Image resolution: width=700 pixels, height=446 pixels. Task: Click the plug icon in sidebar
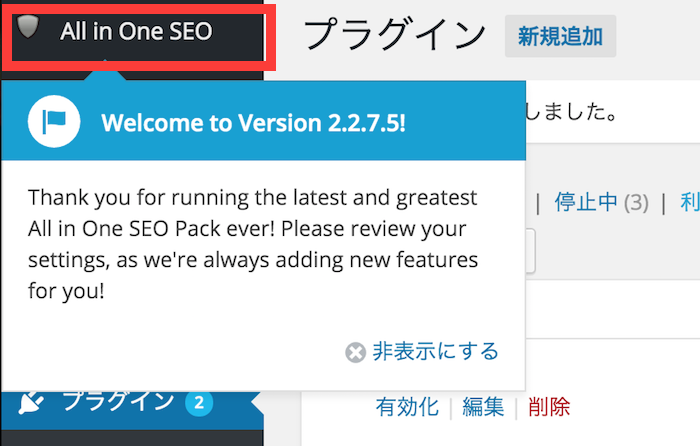(31, 403)
